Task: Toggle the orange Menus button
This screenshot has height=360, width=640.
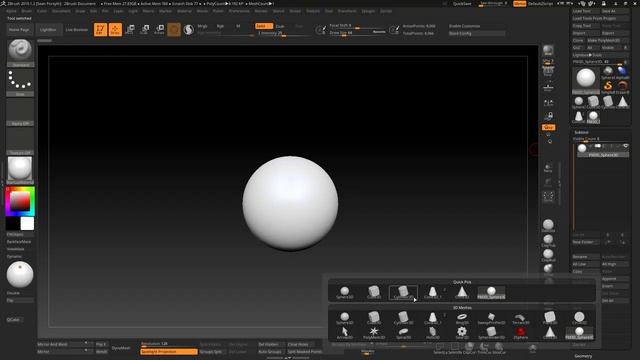Action: tap(520, 4)
